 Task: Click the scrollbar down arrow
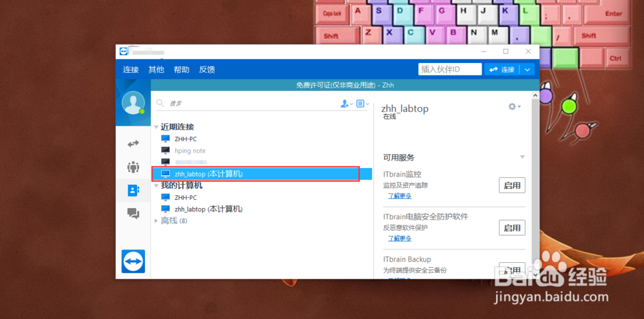coord(535,275)
